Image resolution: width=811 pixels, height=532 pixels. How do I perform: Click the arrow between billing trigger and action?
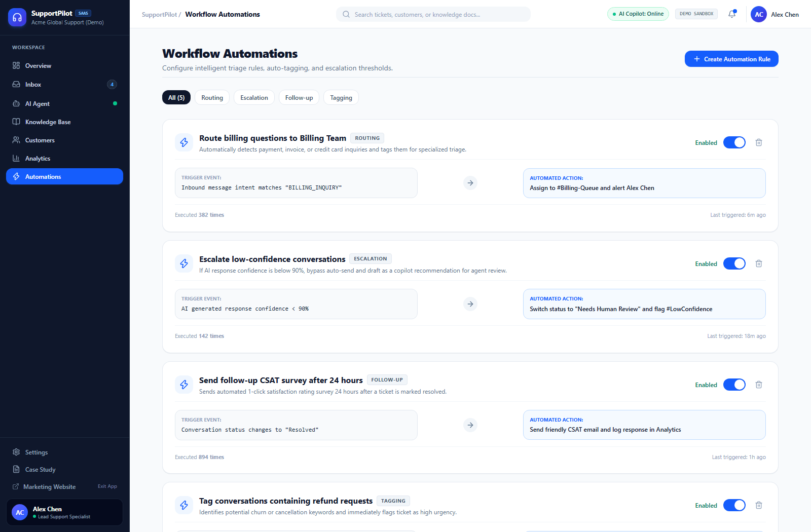tap(470, 183)
